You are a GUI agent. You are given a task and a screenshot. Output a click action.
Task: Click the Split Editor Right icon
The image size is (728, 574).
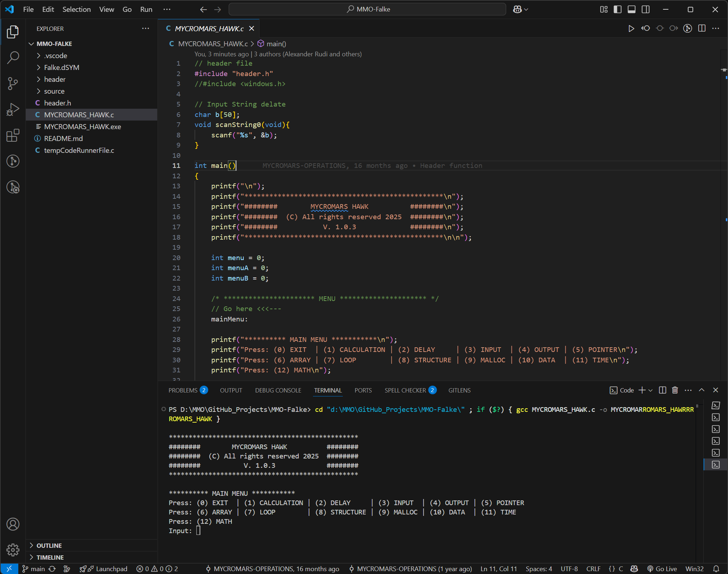[702, 28]
